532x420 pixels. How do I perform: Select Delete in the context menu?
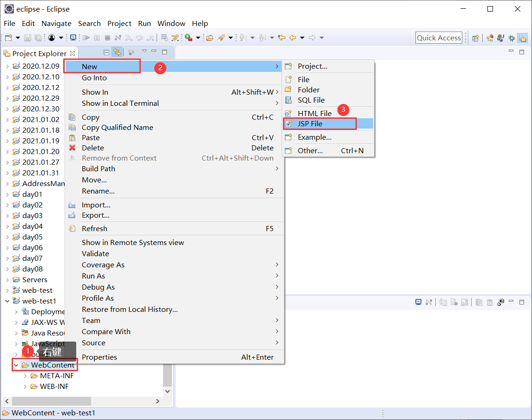[174, 148]
